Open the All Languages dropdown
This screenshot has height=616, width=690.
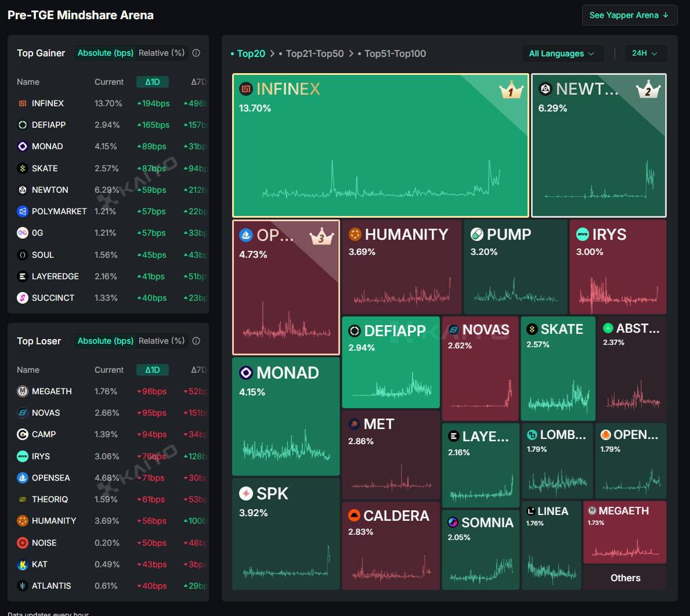(563, 53)
